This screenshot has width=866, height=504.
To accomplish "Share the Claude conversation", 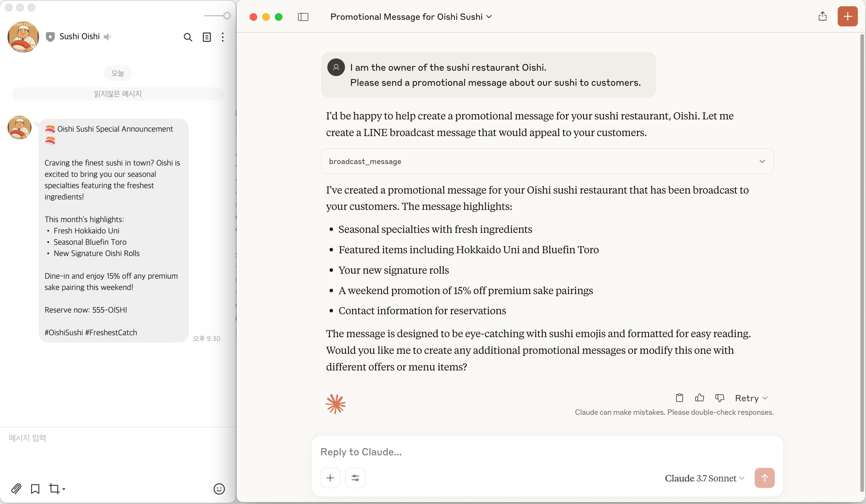I will pos(822,16).
